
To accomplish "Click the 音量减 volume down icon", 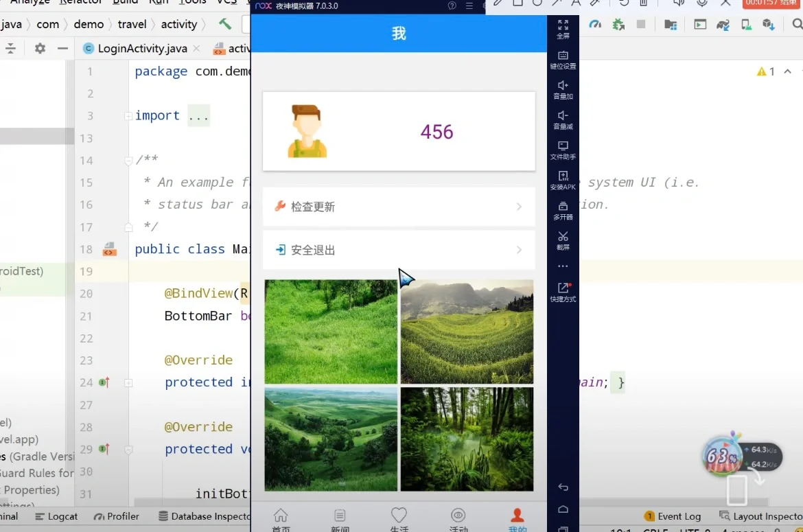I will coord(563,117).
